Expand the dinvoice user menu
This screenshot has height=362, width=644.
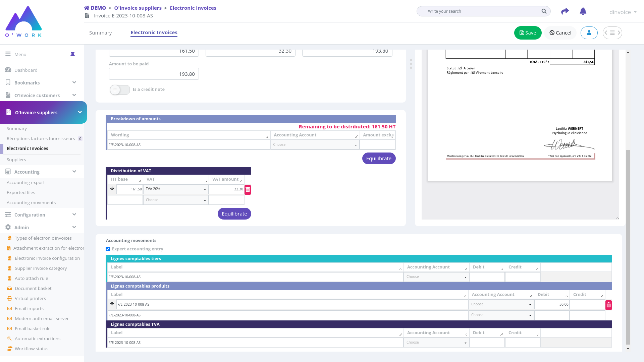point(623,12)
